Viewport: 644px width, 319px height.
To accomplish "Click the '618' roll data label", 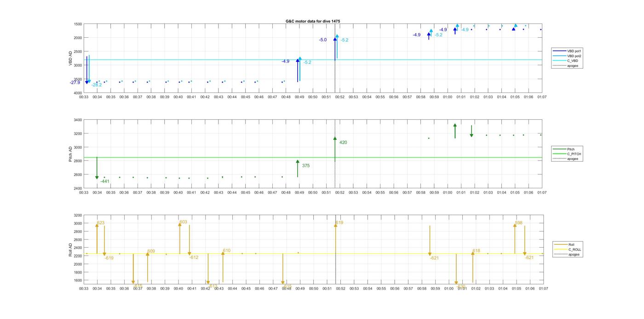I will click(477, 251).
